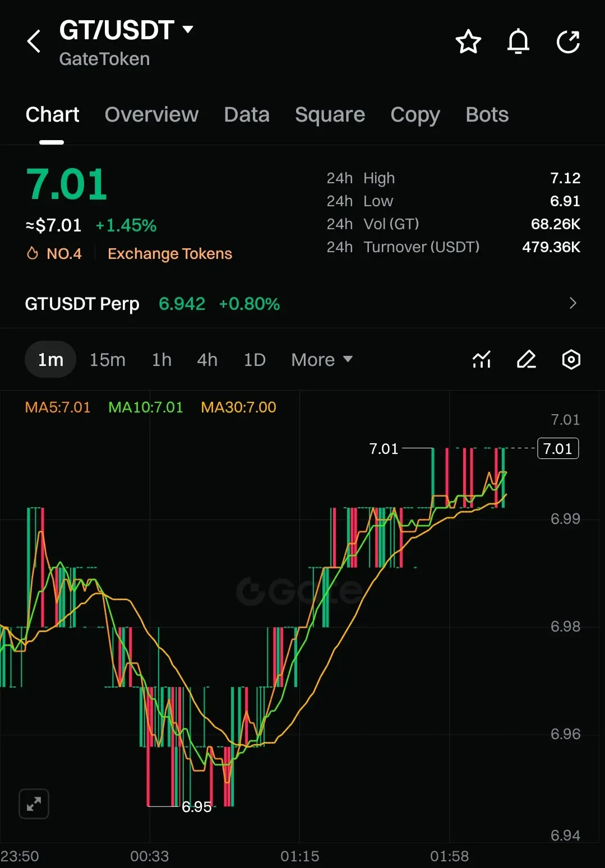
Task: Select the 1D timeframe
Action: [x=255, y=359]
